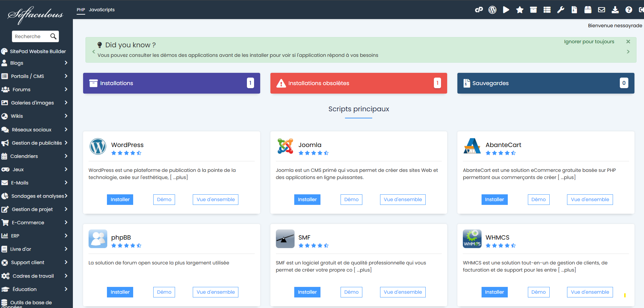The image size is (644, 308).
Task: Click the gamepad Jeux icon
Action: [5, 169]
